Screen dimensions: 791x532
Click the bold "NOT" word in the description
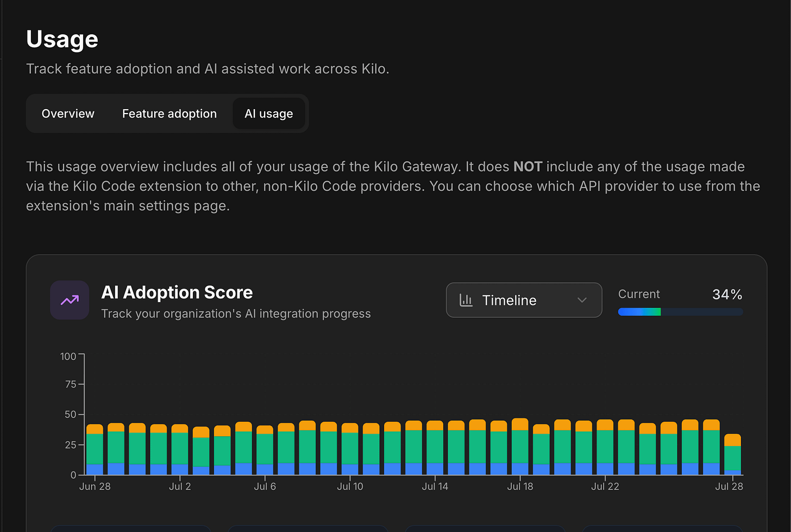coord(528,166)
